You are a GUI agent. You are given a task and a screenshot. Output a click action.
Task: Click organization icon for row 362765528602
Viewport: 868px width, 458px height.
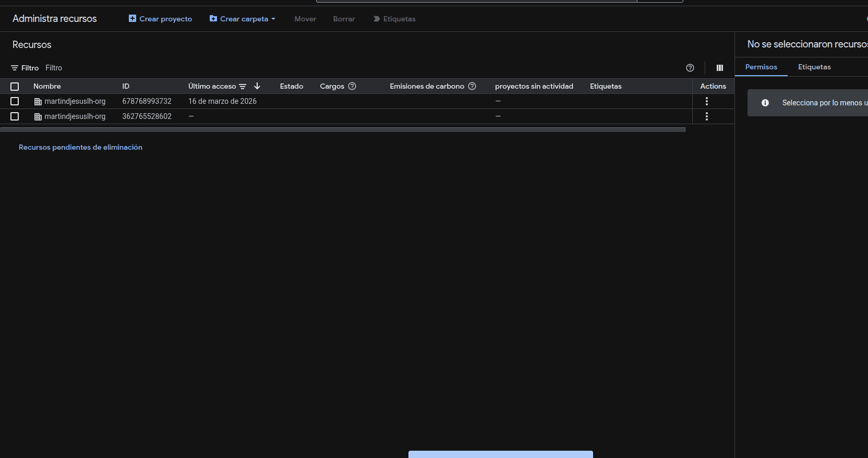38,117
